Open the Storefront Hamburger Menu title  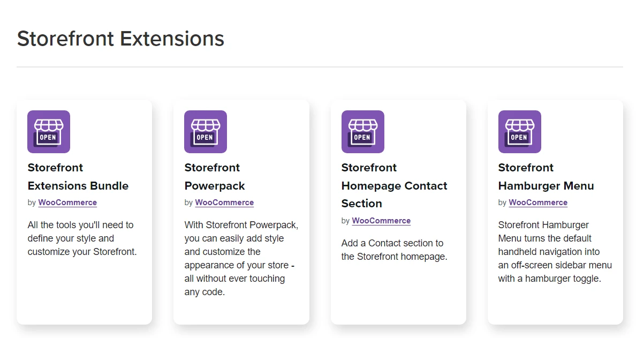click(x=546, y=177)
